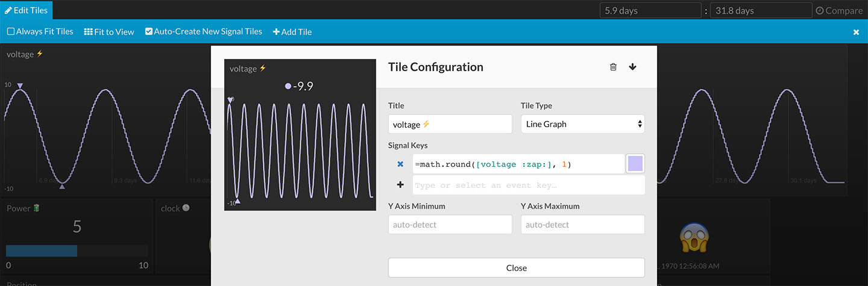The image size is (868, 286).
Task: Focus the Y Axis Minimum field
Action: (450, 225)
